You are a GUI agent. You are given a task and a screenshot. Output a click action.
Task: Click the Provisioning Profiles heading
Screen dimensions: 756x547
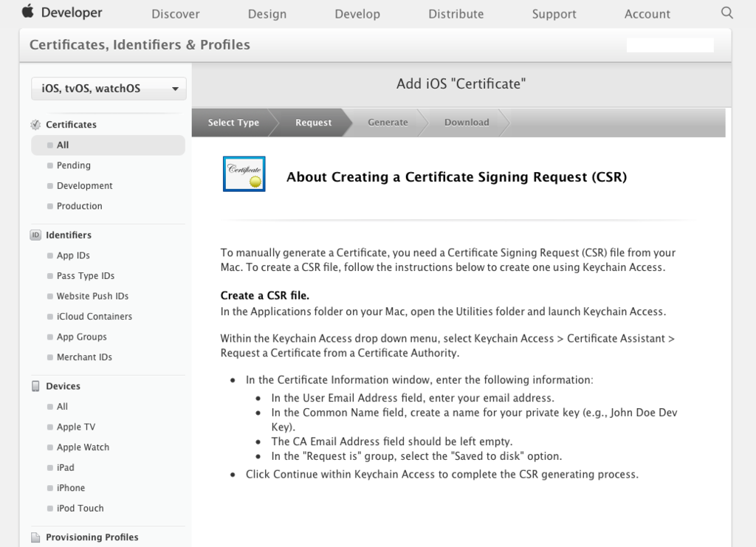(92, 537)
